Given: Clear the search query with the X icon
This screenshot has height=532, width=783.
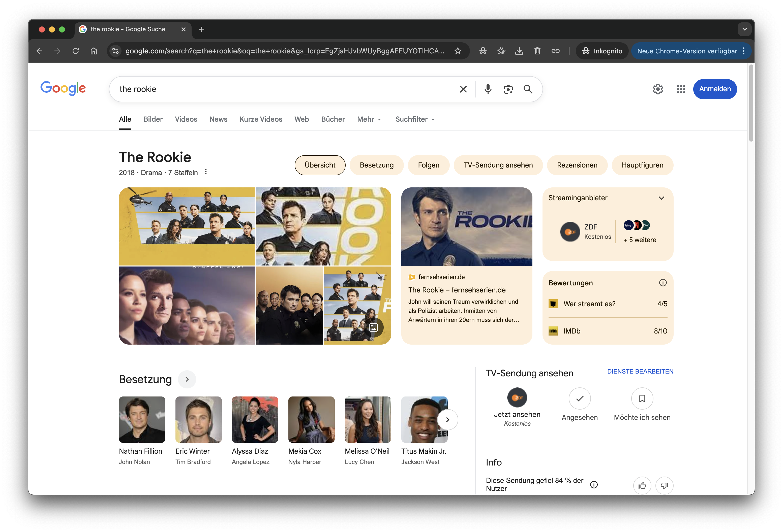Looking at the screenshot, I should coord(463,89).
